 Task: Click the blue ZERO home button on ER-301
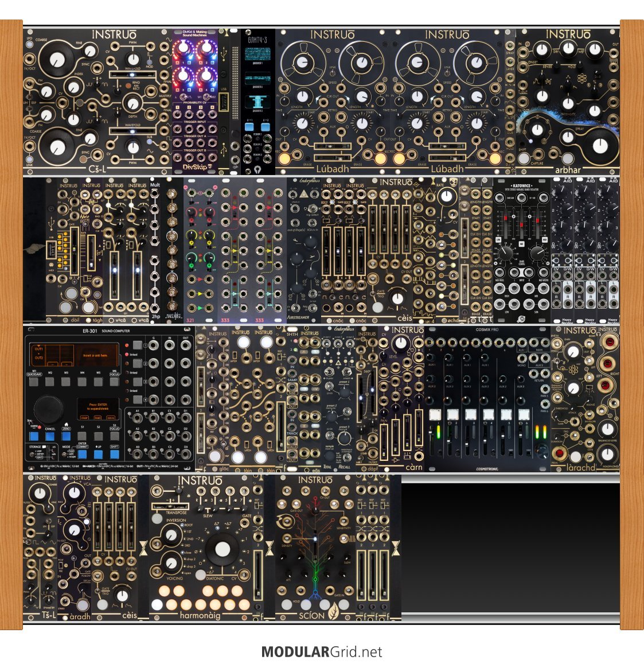[x=66, y=437]
